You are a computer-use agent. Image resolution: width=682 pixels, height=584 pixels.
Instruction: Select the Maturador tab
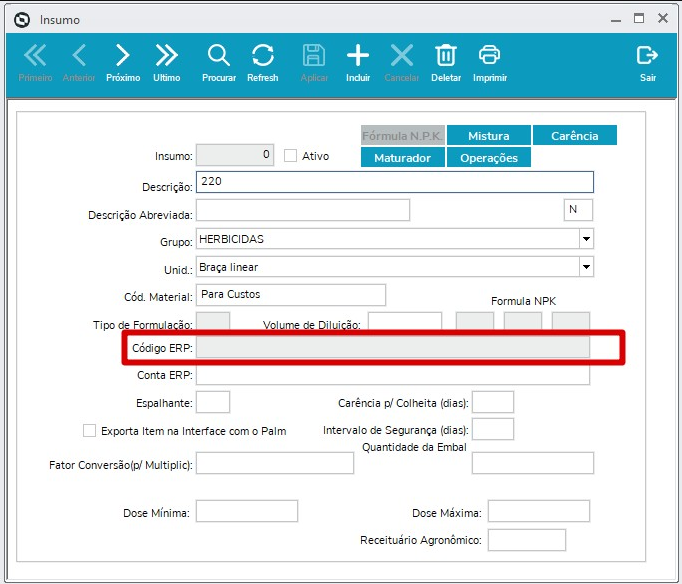click(402, 157)
